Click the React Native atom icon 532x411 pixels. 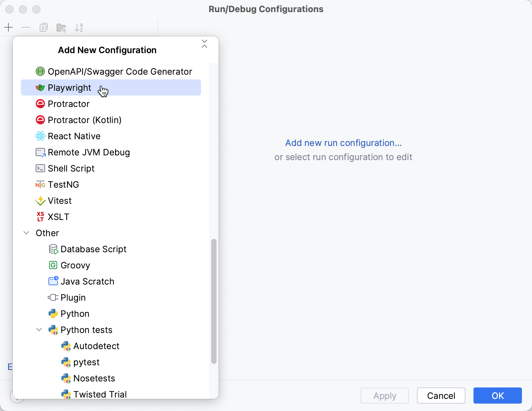pos(40,136)
